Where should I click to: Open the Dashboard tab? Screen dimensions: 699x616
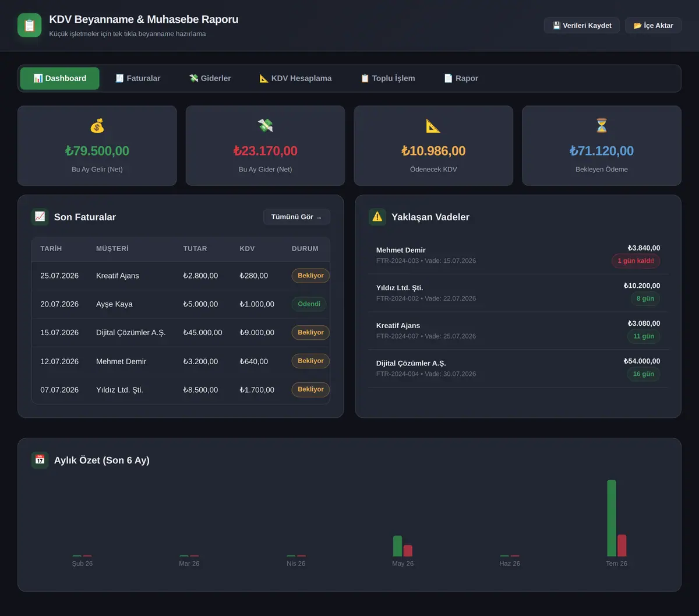point(60,79)
